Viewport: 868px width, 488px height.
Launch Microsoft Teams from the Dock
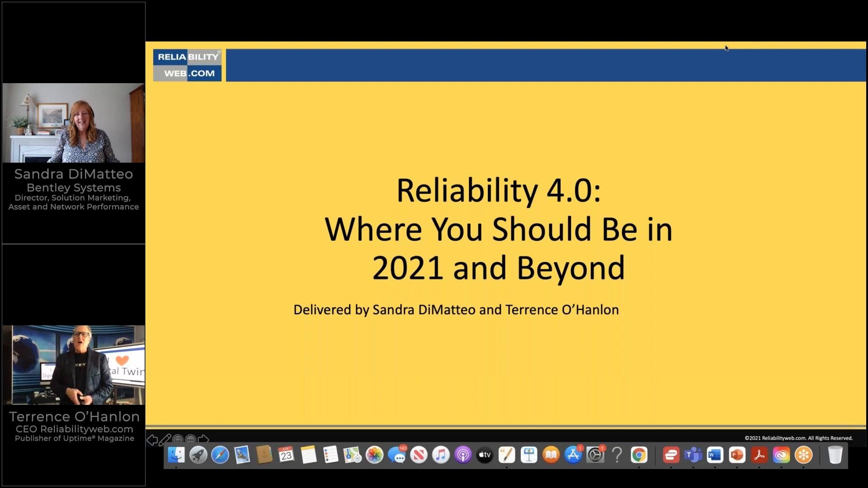pyautogui.click(x=693, y=455)
